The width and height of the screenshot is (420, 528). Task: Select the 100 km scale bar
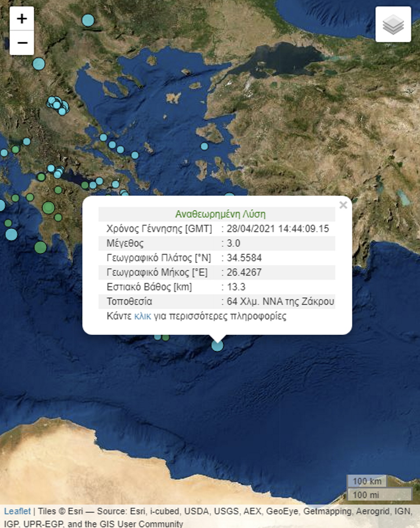pos(367,481)
